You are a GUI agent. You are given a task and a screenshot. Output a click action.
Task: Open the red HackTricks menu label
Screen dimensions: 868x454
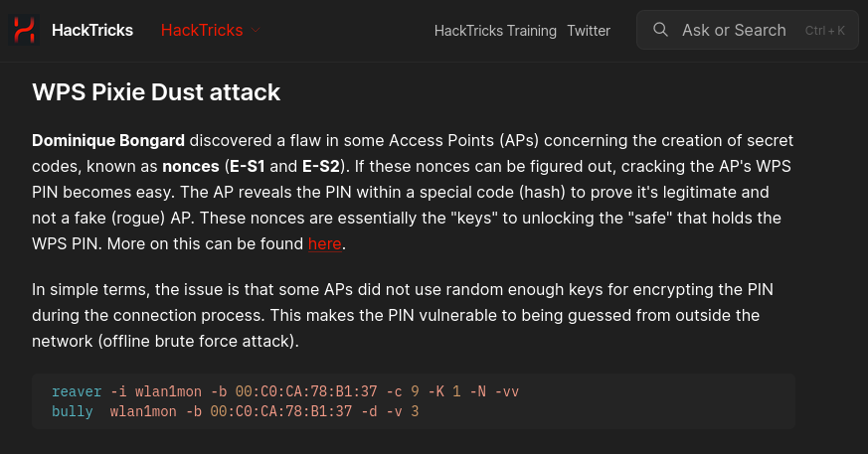tap(202, 31)
